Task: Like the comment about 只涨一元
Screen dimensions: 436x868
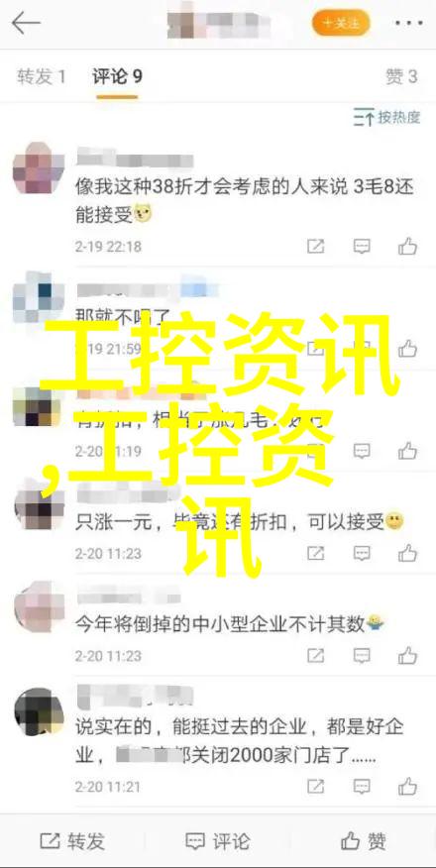Action: (x=408, y=553)
